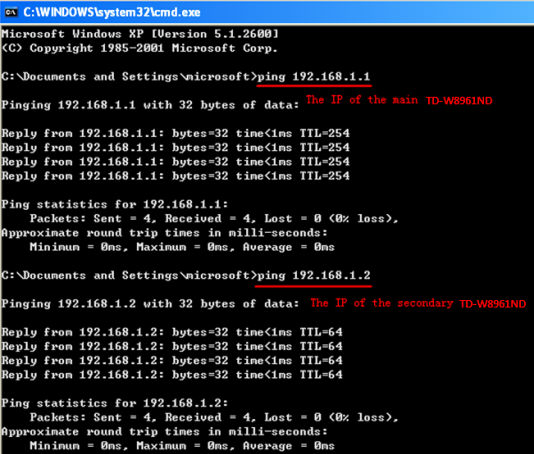Click the Microsoft Windows XP version line
534x454 pixels.
point(140,34)
